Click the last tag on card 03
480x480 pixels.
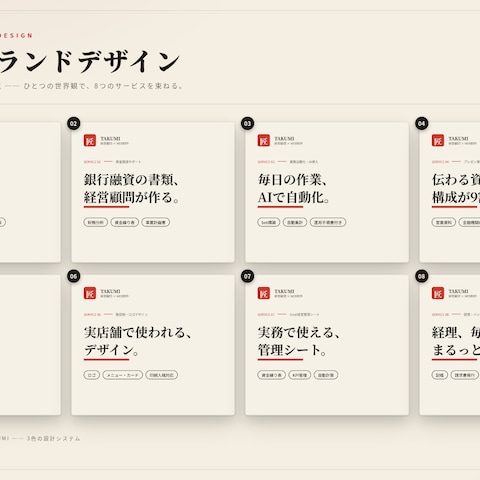click(328, 222)
